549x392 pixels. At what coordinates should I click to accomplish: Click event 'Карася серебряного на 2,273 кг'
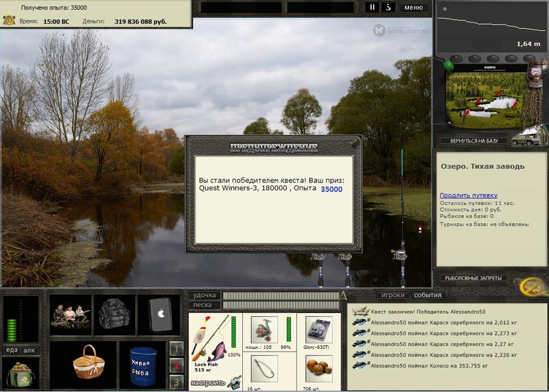(x=443, y=333)
